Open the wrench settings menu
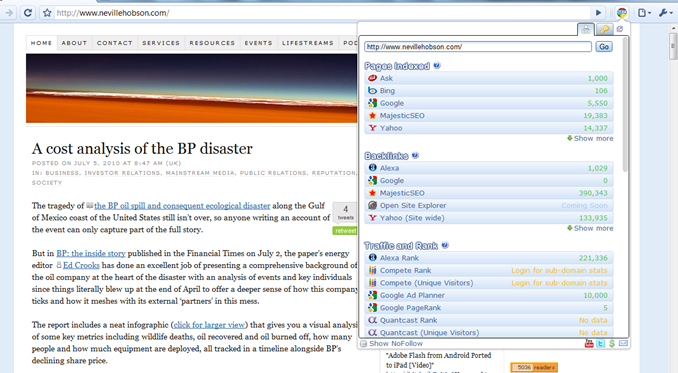 tap(665, 13)
